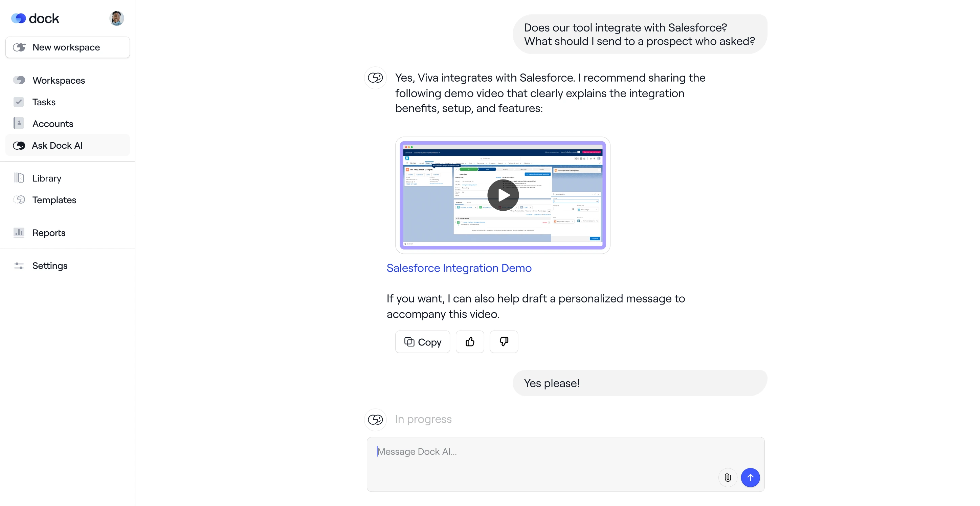
Task: Click the attachment paperclip icon
Action: 728,478
